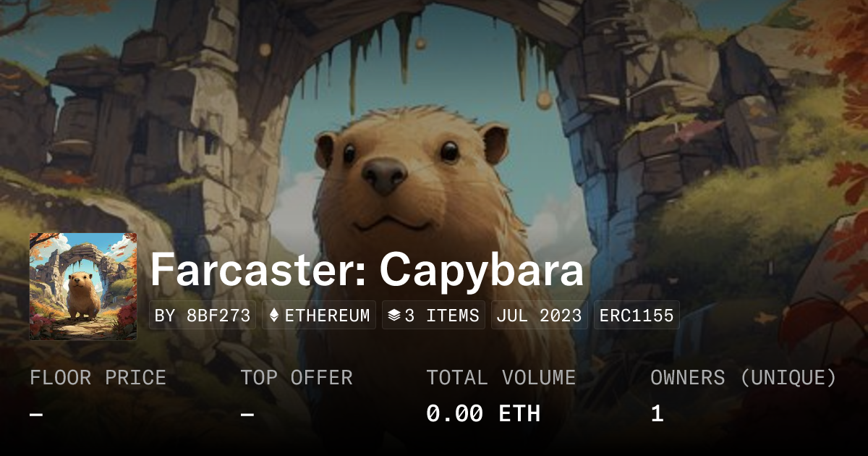This screenshot has width=868, height=456.
Task: Click the top offer dash value
Action: click(x=247, y=415)
